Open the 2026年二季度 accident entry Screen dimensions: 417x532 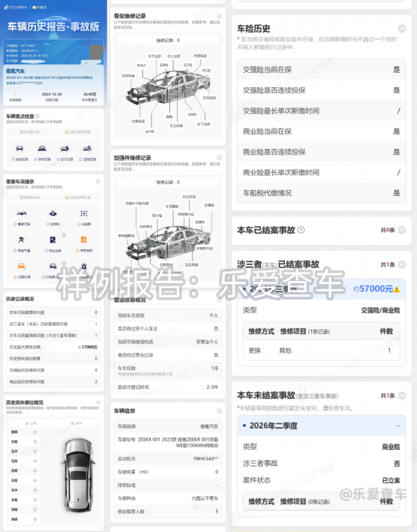tap(321, 425)
